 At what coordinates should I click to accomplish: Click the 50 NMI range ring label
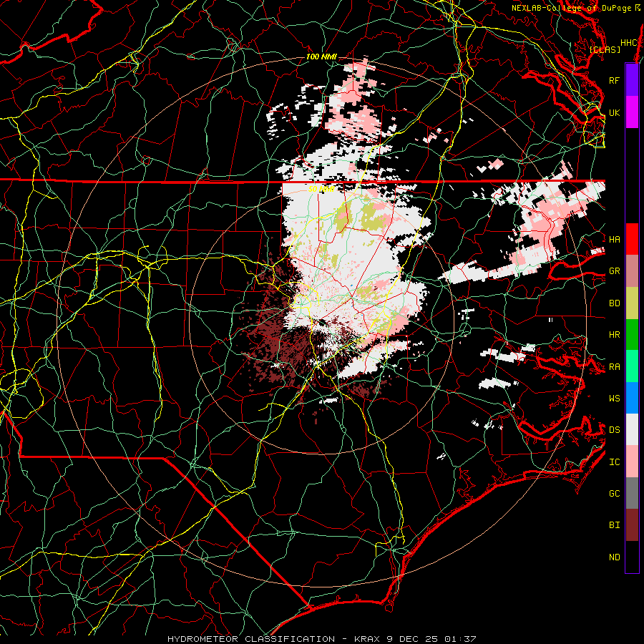coord(321,189)
